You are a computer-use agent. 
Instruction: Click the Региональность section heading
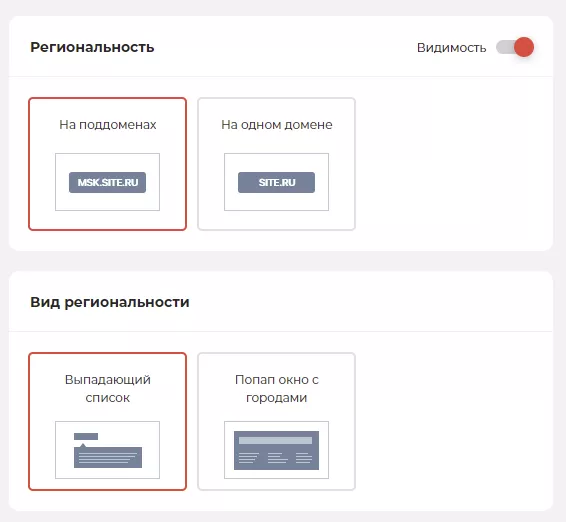(x=92, y=47)
